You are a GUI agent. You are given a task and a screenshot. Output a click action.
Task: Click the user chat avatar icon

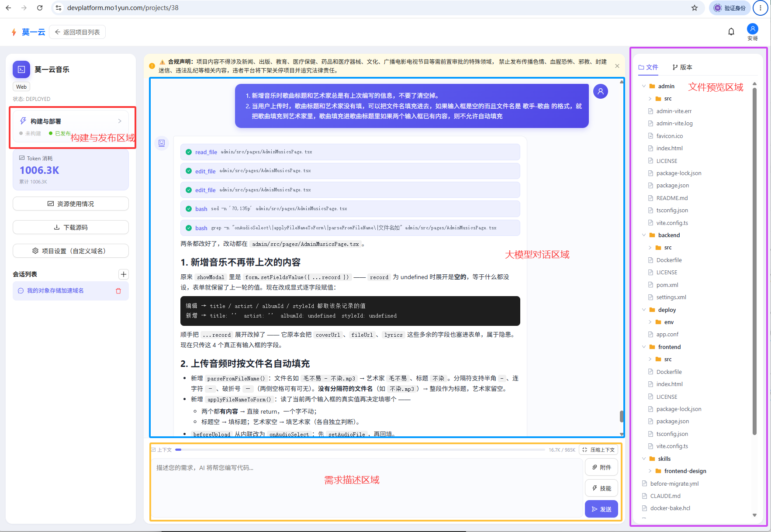coord(601,91)
